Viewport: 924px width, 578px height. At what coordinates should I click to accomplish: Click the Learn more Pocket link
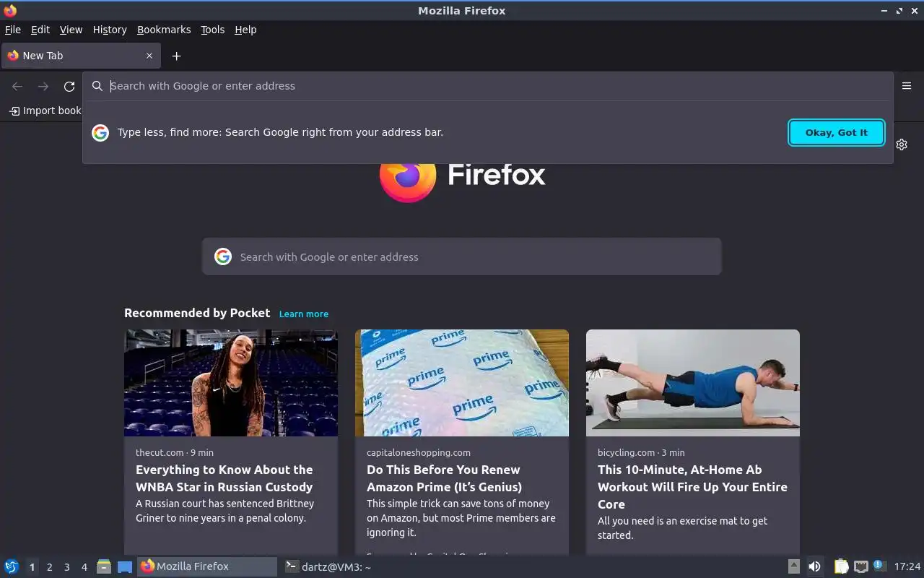(x=304, y=314)
